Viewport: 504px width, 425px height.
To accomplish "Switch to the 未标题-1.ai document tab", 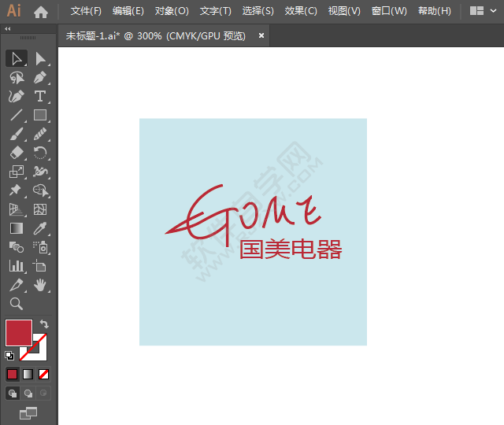I will click(156, 35).
